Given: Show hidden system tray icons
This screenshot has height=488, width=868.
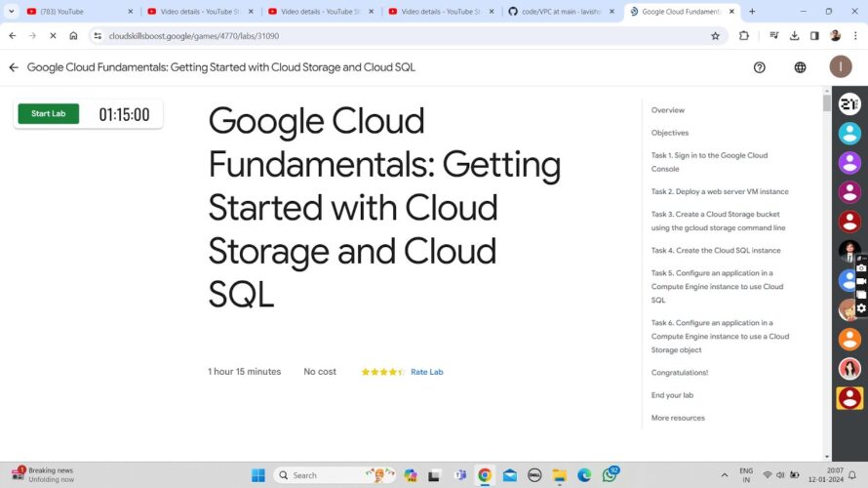Looking at the screenshot, I should (724, 475).
